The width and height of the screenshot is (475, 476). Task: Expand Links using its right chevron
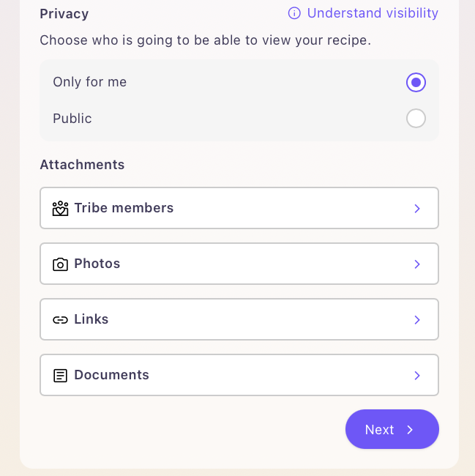417,320
